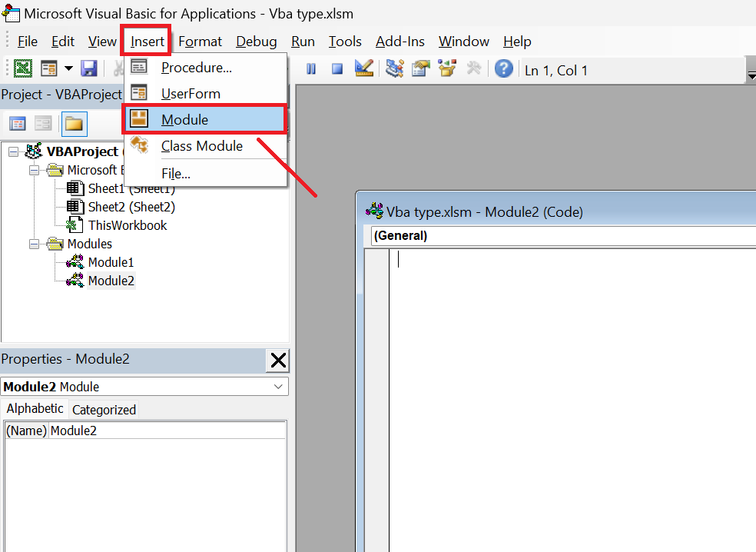This screenshot has height=552, width=756.
Task: Choose Procedure... from Insert menu
Action: (205, 68)
